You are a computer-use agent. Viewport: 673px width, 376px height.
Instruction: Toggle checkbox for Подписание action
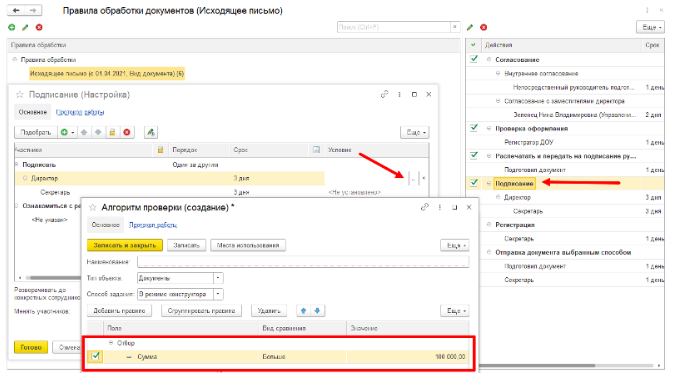[474, 182]
